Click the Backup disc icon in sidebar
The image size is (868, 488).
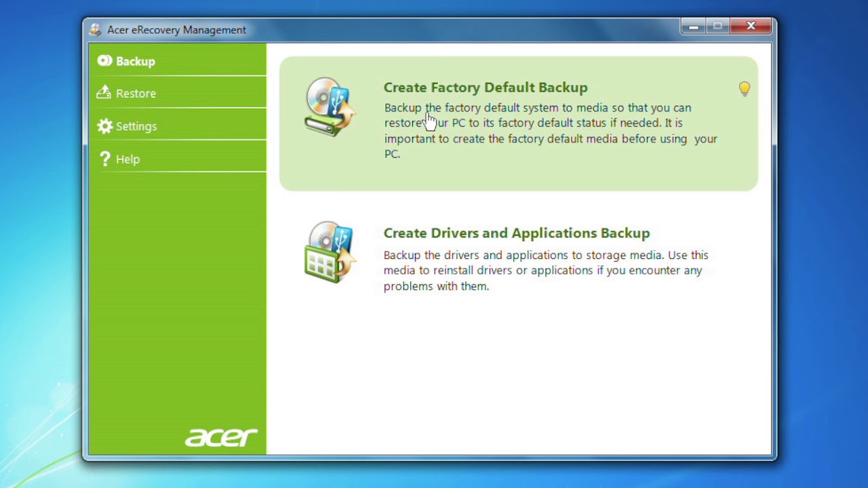coord(104,61)
